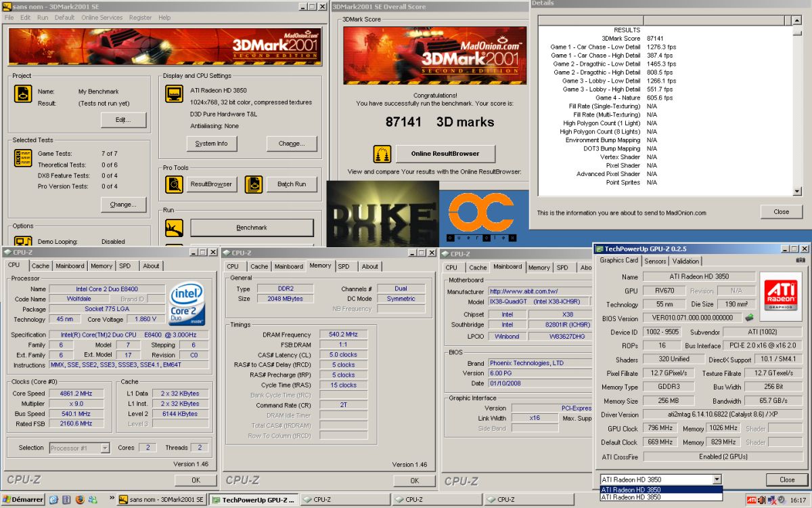Click Change... under Selected Tests
The height and width of the screenshot is (508, 812).
124,204
